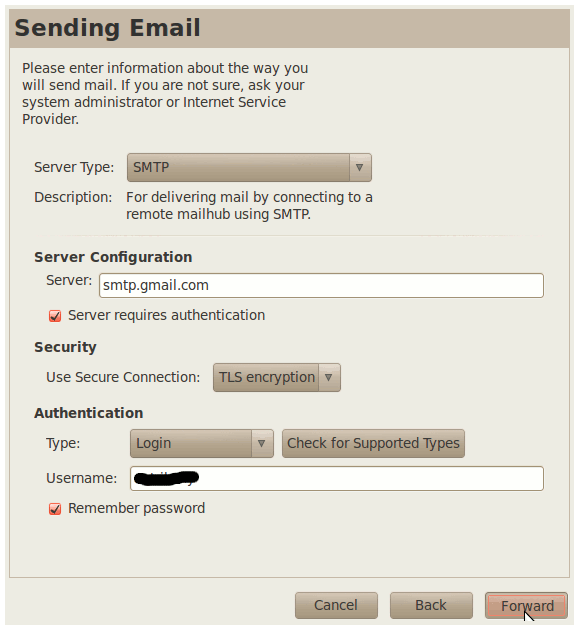Click Check for Supported Types

[x=373, y=444]
